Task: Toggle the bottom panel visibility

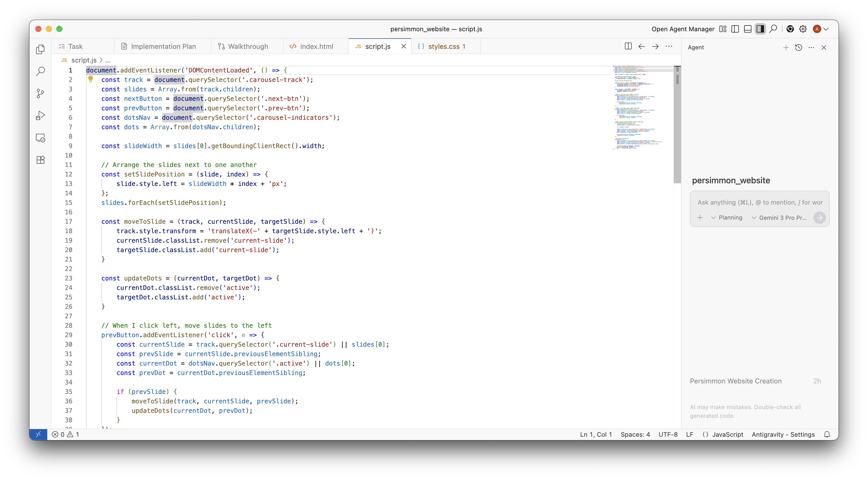Action: tap(748, 29)
